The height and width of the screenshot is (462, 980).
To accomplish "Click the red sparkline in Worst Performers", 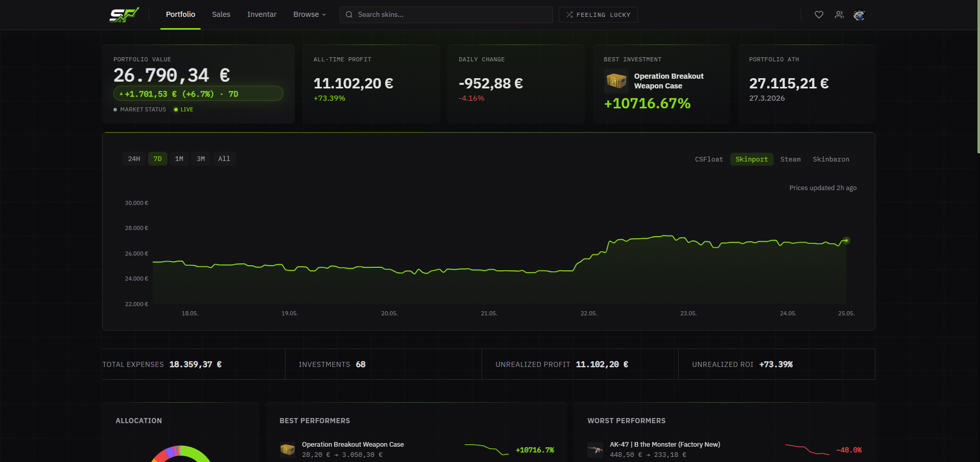I will click(807, 449).
